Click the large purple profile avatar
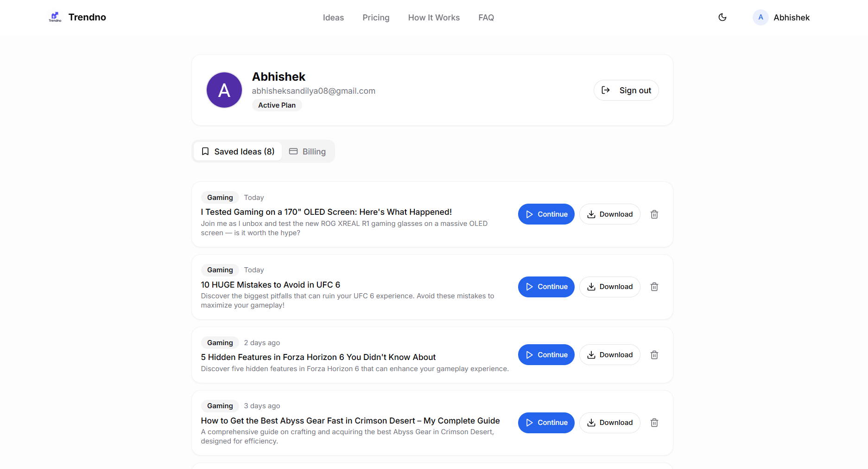Viewport: 868px width, 469px height. [224, 90]
